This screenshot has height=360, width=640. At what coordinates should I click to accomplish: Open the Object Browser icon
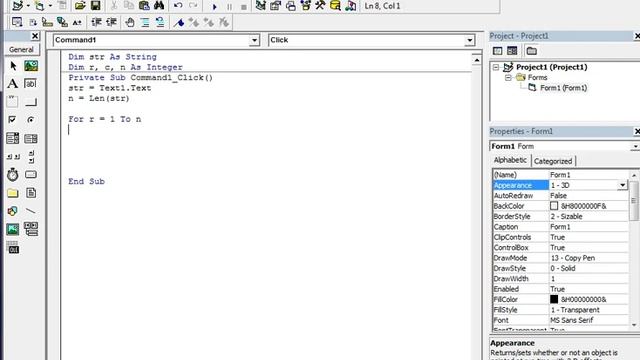click(305, 6)
